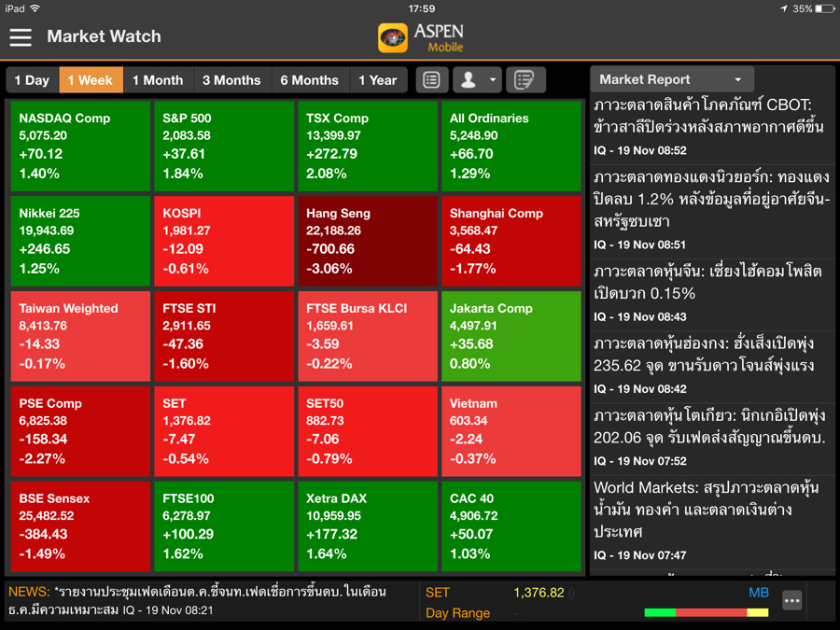The width and height of the screenshot is (840, 630).
Task: Open the CBOT commodities news item
Action: [x=712, y=128]
